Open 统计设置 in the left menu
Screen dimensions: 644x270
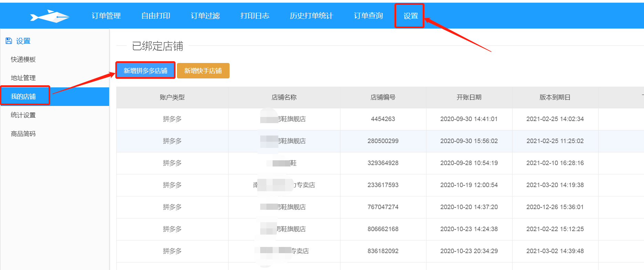click(x=23, y=115)
